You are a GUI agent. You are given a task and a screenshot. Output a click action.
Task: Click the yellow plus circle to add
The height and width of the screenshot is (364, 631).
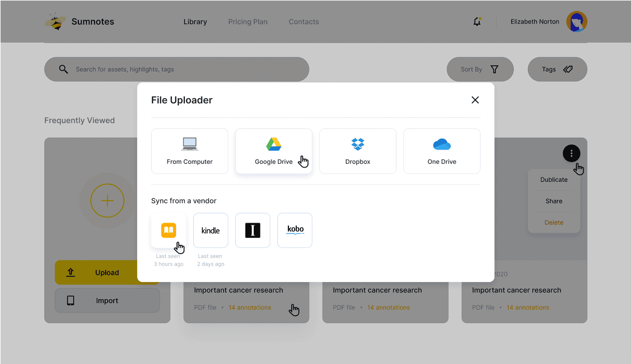[x=107, y=201]
